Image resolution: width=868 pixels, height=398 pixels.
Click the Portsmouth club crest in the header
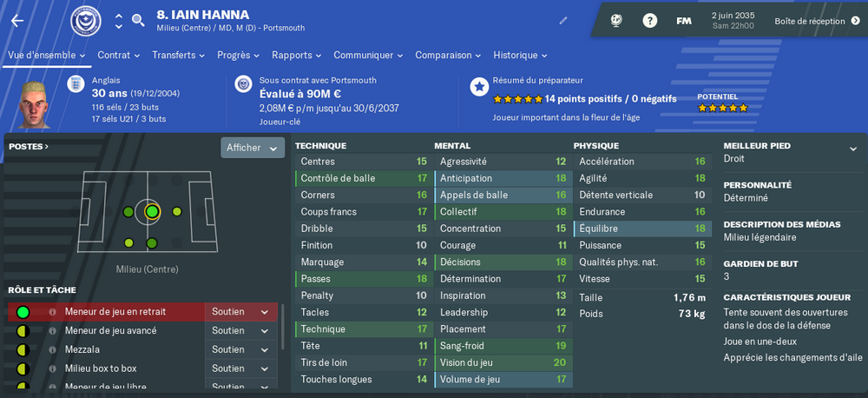[x=86, y=21]
